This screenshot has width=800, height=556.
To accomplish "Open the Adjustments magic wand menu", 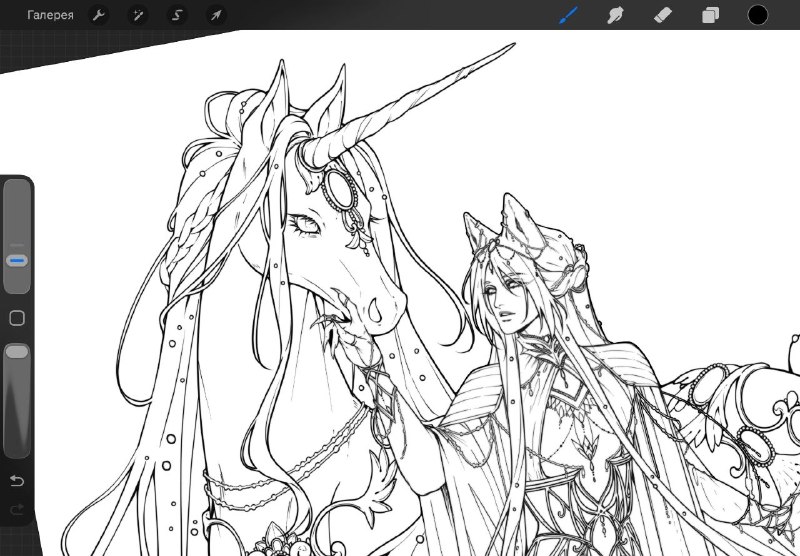I will 138,15.
